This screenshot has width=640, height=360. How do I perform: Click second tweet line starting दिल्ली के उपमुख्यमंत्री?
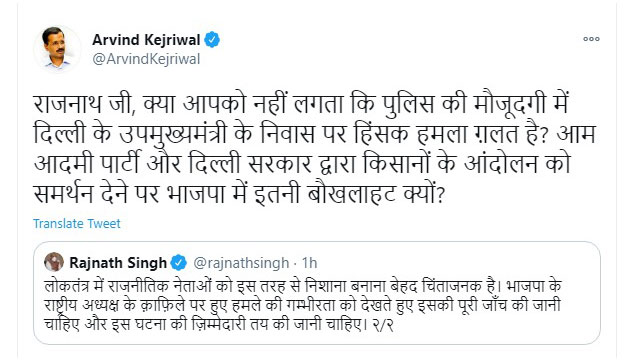click(x=314, y=135)
